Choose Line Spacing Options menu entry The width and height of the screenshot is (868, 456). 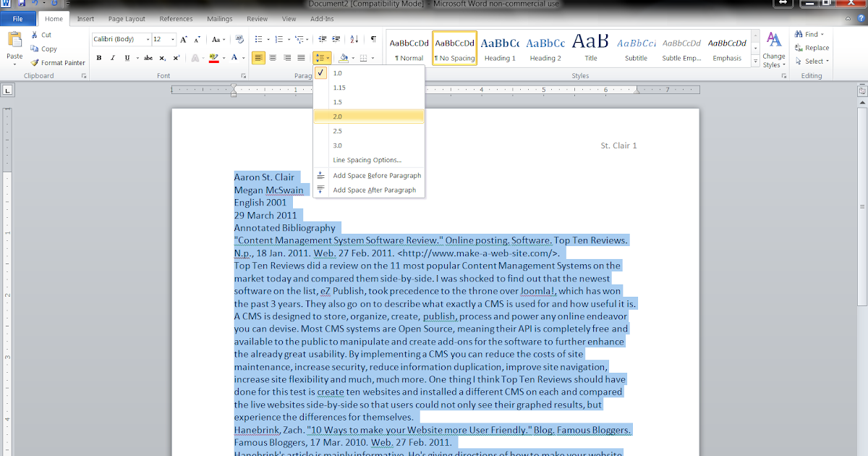click(x=368, y=160)
